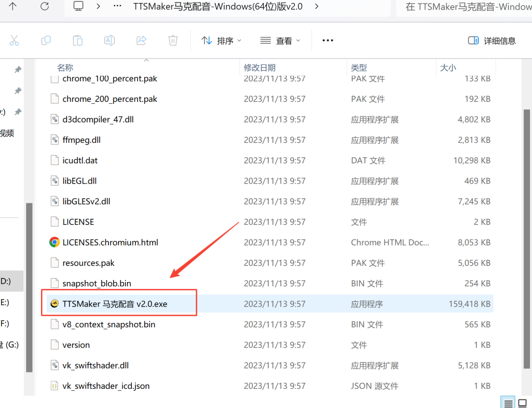Image resolution: width=532 pixels, height=408 pixels.
Task: Click the Chrome icon of LICENSES.chromium.html
Action: (54, 242)
